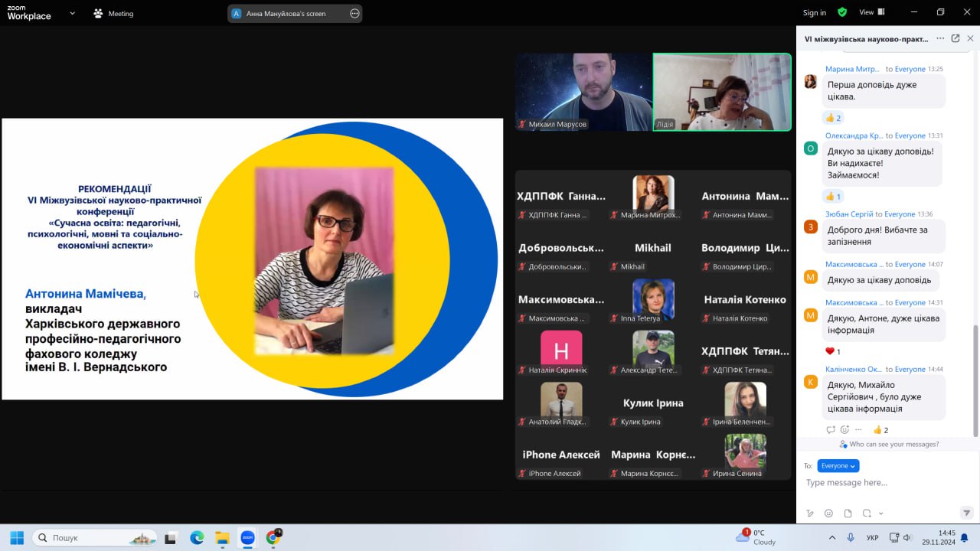Select Михаил Марусов video tile
The image size is (980, 551).
click(583, 92)
